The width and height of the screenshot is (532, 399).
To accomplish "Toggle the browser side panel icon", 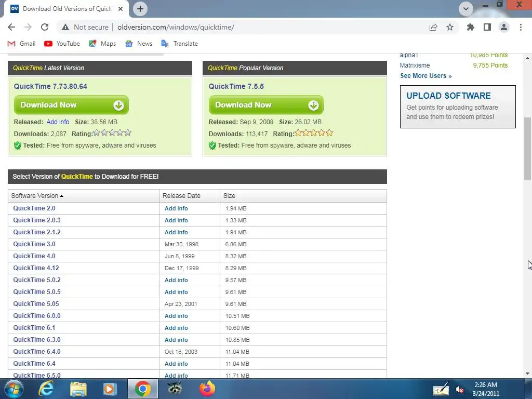I will [487, 27].
